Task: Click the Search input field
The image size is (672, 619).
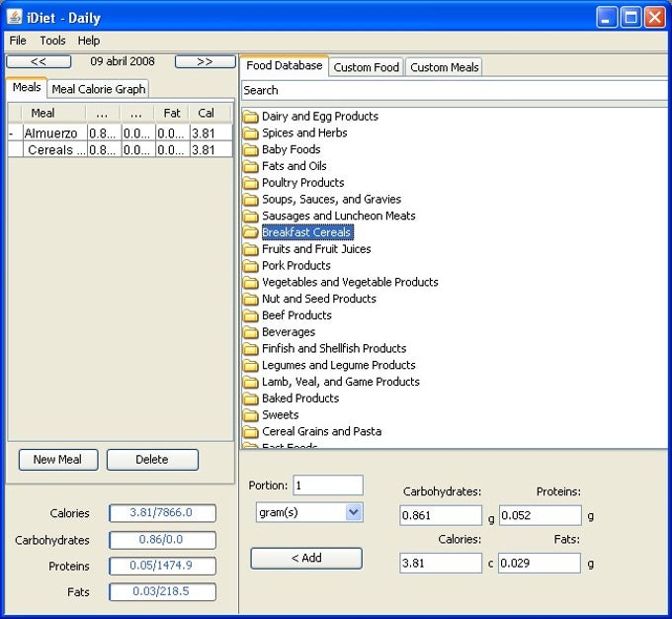Action: coord(455,91)
